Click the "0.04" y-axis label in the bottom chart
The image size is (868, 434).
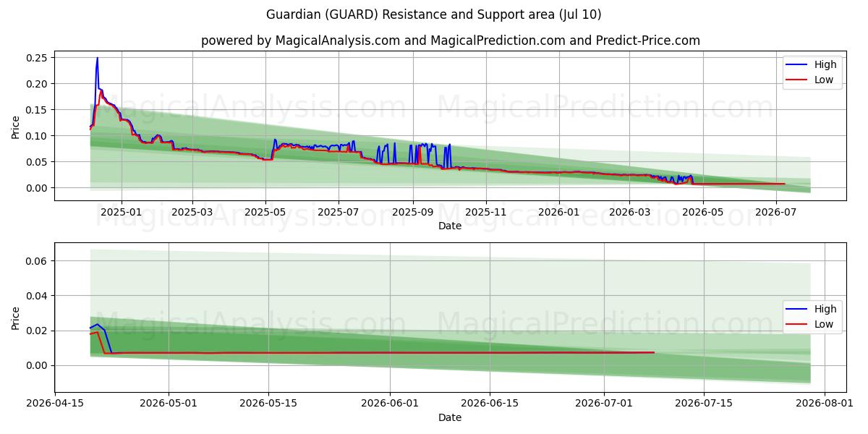click(37, 296)
